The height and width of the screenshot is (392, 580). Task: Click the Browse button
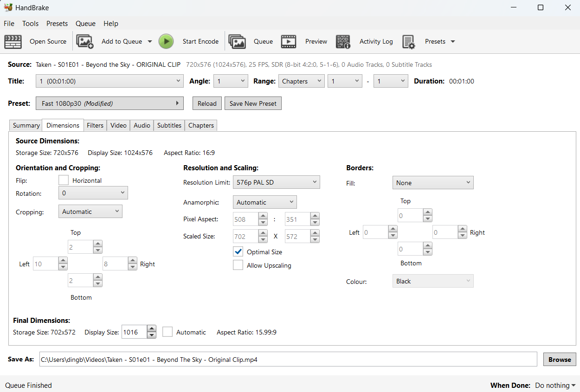coord(560,360)
